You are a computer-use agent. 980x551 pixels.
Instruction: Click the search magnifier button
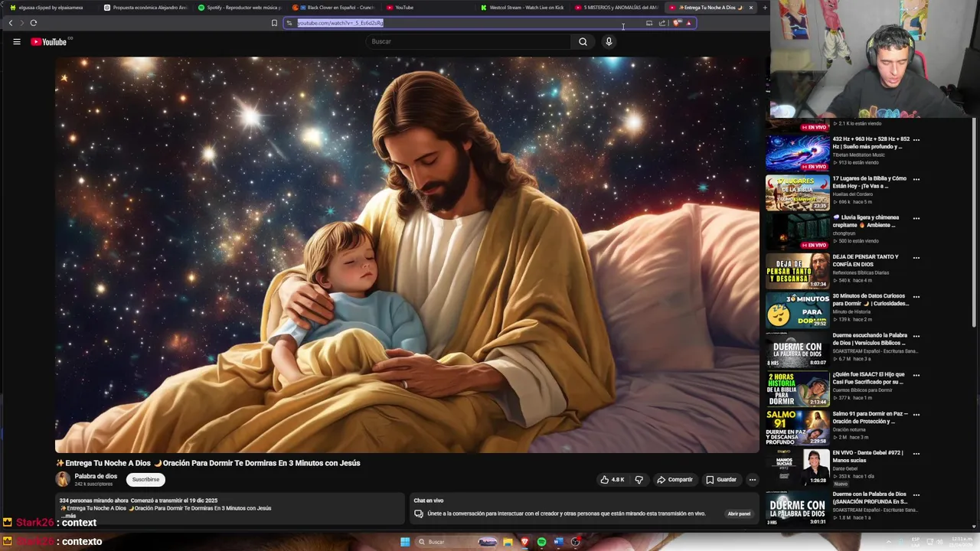tap(583, 41)
